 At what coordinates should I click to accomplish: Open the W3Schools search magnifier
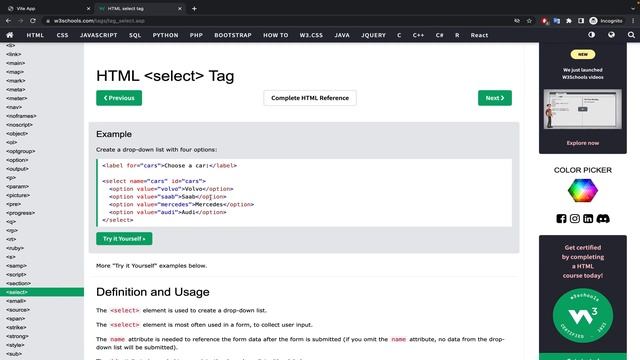(631, 35)
